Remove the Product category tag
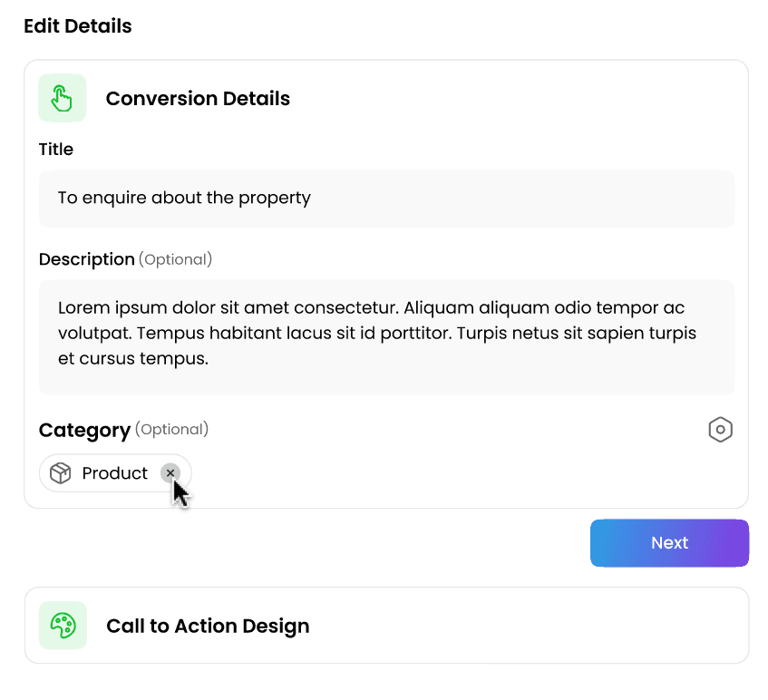The image size is (768, 700). (170, 472)
